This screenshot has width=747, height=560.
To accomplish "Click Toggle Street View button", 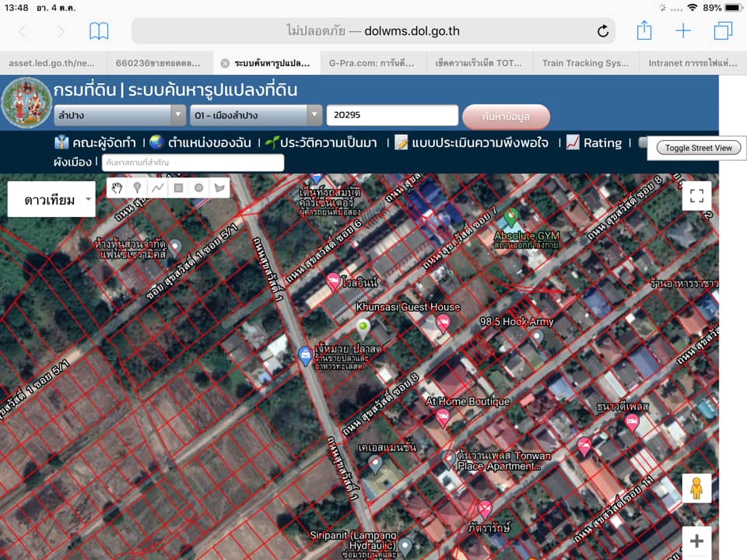I will tap(699, 148).
